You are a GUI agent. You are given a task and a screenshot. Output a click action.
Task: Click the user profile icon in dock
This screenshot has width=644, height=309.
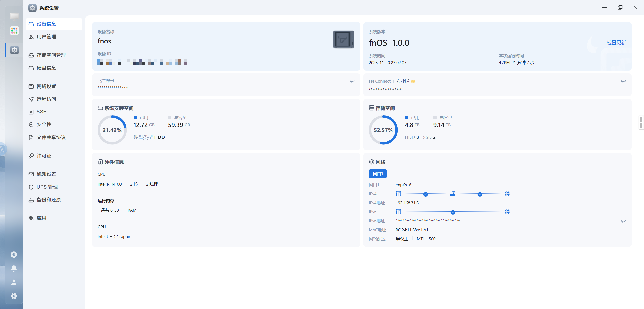[14, 282]
